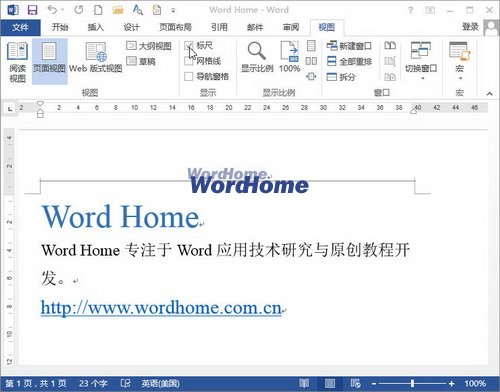Select Web Layout icon in status bar
This screenshot has width=500, height=392.
(x=355, y=383)
